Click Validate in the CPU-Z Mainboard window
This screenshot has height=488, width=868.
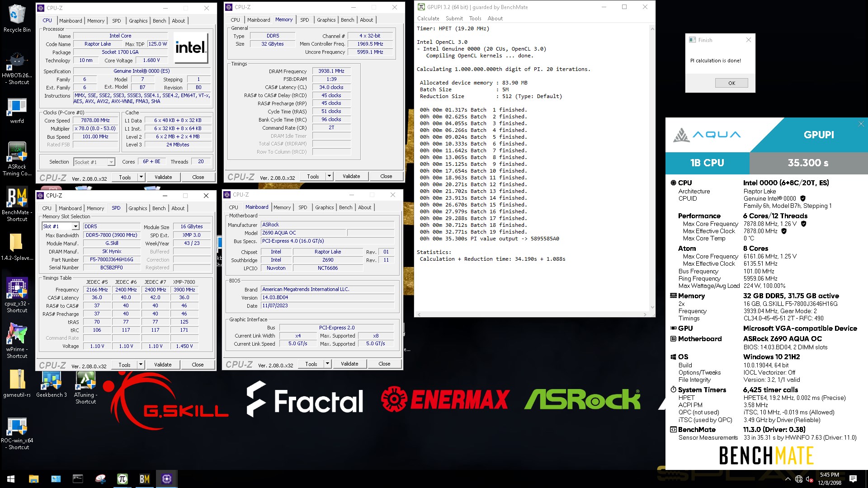point(349,364)
